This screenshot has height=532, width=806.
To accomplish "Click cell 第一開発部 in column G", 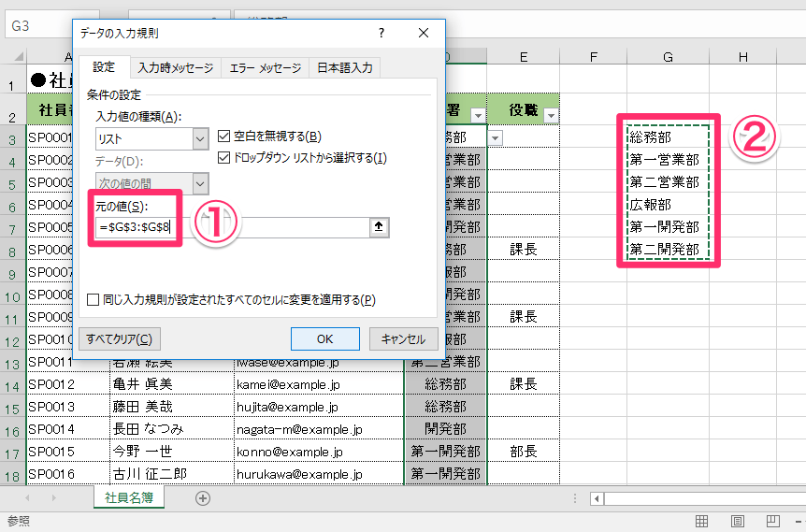I will point(668,226).
